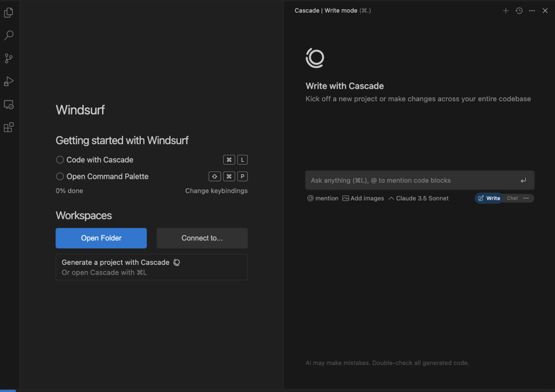Open the Run and Debug view

(x=9, y=81)
